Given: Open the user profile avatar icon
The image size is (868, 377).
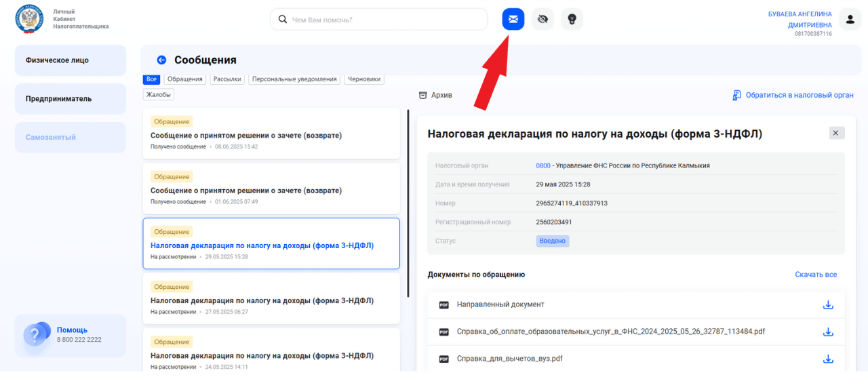Looking at the screenshot, I should 850,19.
